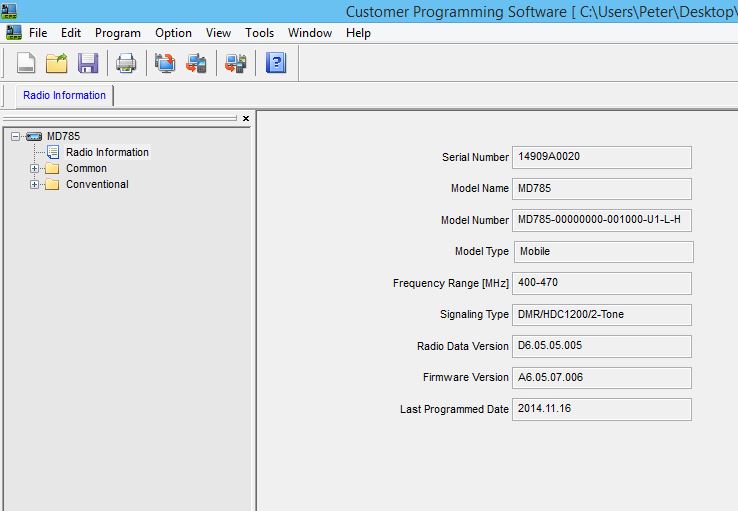Expand the Common folder node
Screen dimensions: 738x511
34,168
